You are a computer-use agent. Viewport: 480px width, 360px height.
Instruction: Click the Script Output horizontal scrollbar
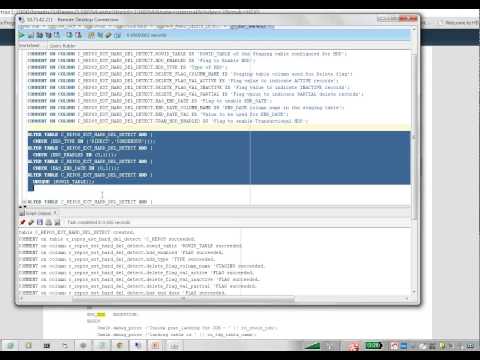point(183,299)
